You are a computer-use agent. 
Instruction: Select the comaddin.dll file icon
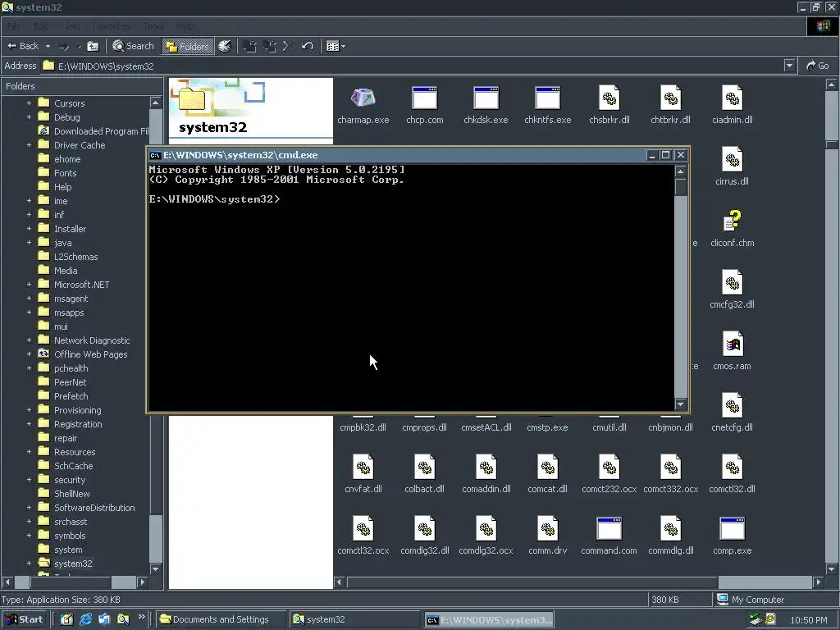pos(486,467)
